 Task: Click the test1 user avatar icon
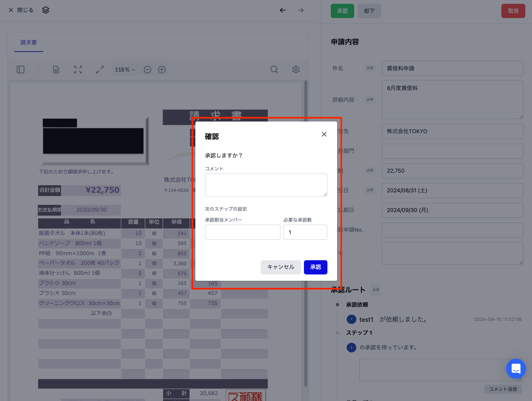coord(351,319)
